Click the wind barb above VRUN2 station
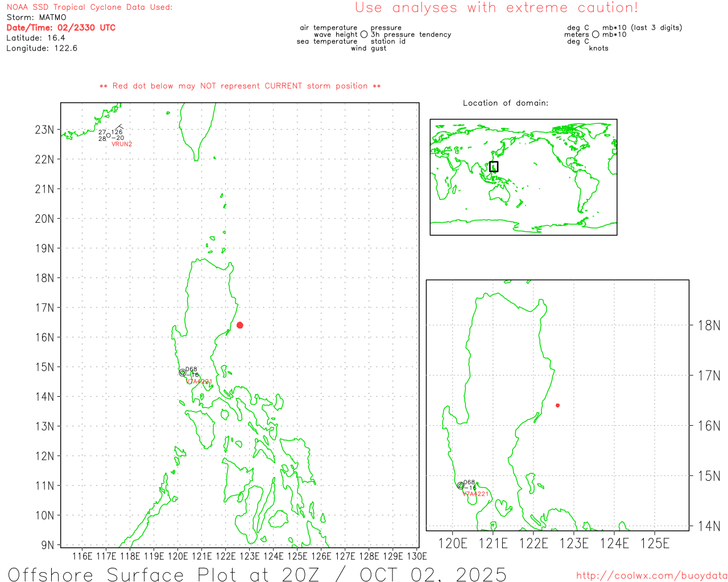 118,127
